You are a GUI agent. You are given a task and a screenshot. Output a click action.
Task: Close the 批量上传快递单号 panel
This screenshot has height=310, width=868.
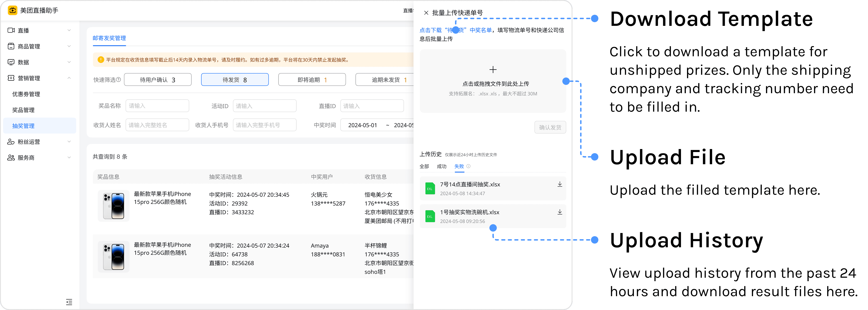[x=426, y=13]
